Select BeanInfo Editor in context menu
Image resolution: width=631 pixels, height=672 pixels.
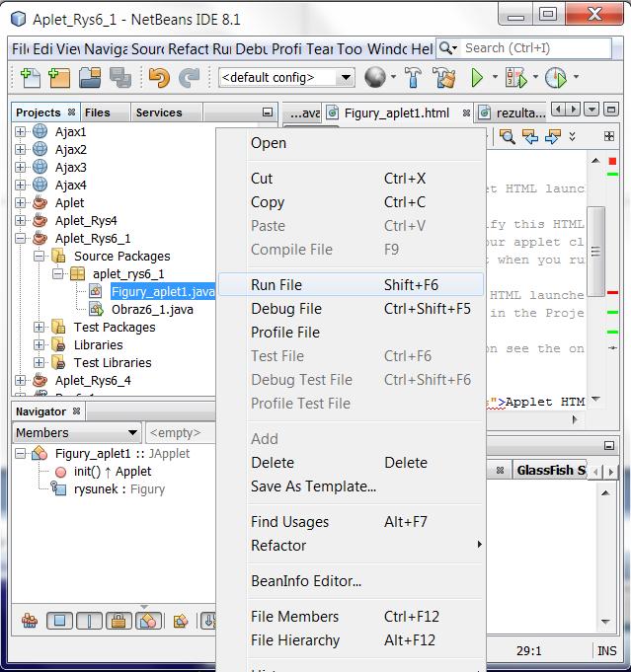tap(351, 581)
